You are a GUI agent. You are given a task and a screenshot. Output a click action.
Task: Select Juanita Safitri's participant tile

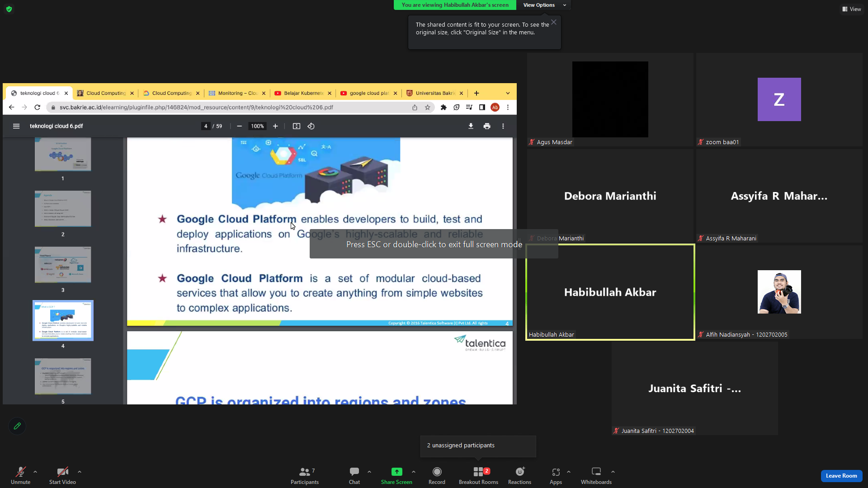coord(695,388)
